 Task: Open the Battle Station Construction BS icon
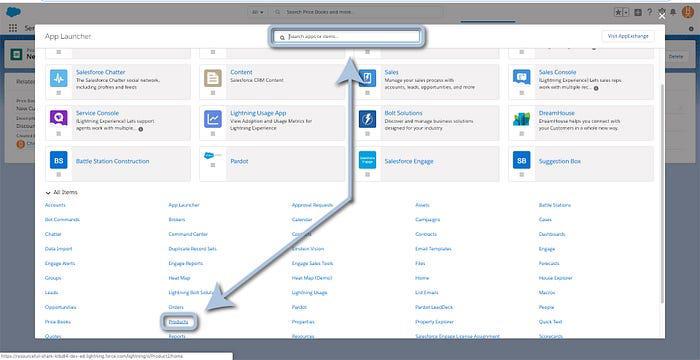point(58,160)
